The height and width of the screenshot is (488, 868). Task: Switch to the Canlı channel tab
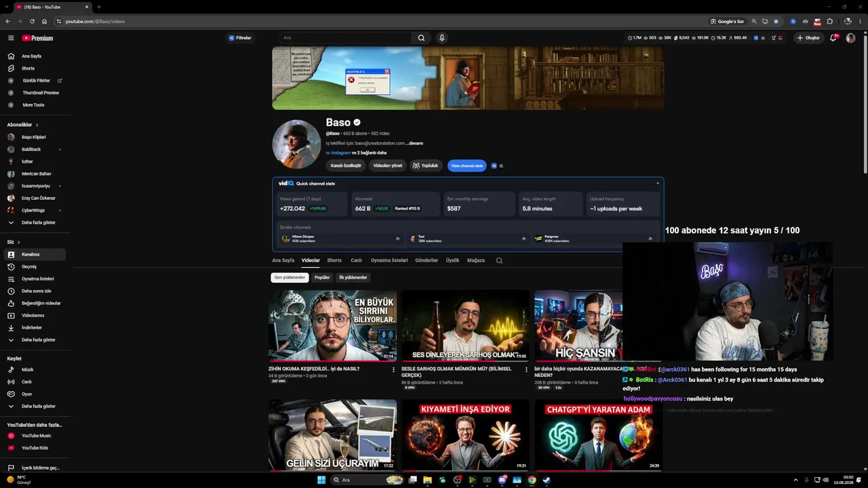coord(356,260)
